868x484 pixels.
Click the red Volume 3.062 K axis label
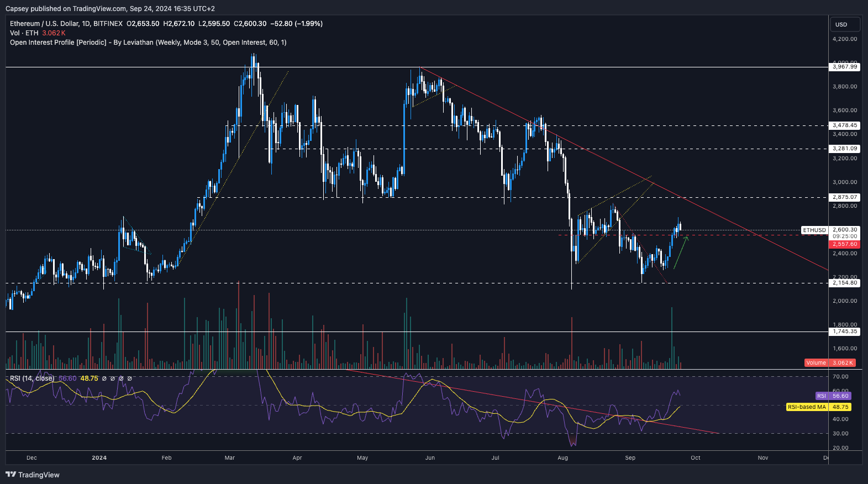(830, 363)
